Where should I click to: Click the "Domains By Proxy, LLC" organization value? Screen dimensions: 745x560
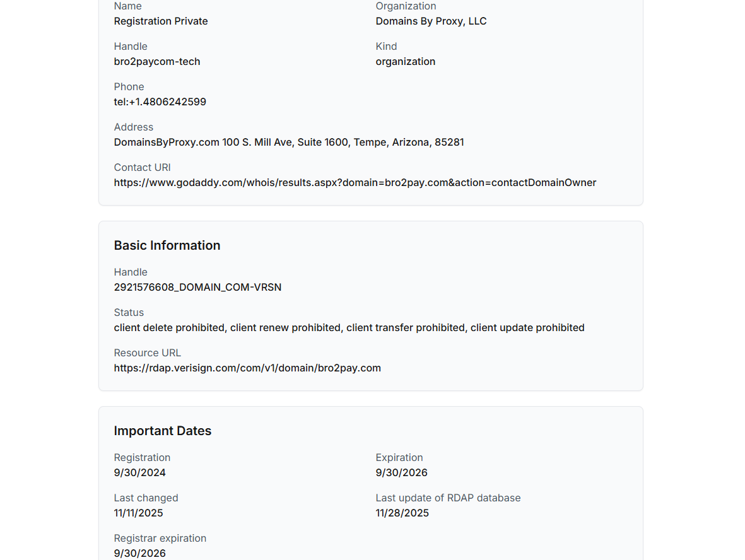tap(431, 21)
